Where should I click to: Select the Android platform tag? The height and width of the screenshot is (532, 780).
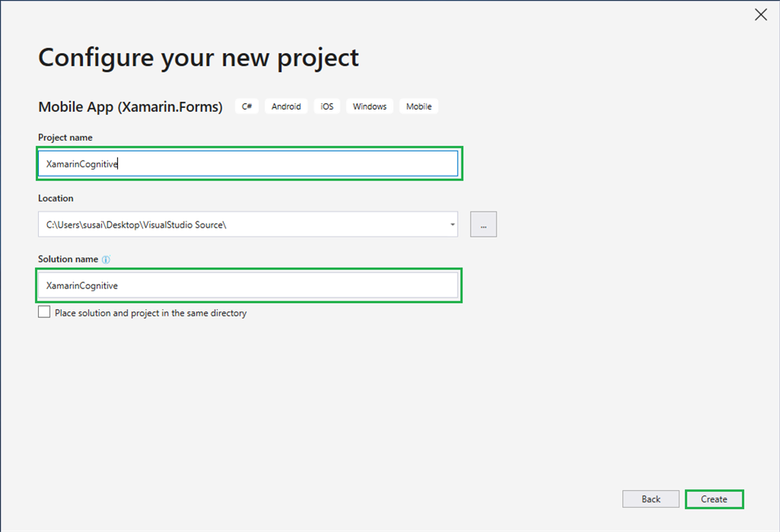coord(286,106)
